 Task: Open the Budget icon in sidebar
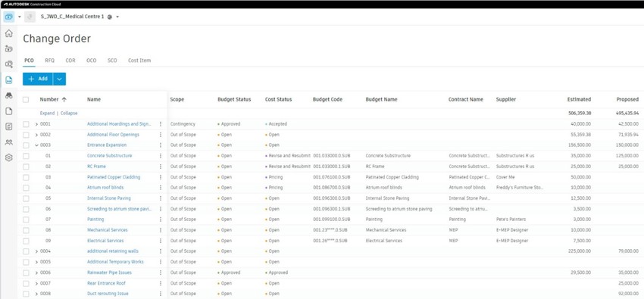coord(8,48)
